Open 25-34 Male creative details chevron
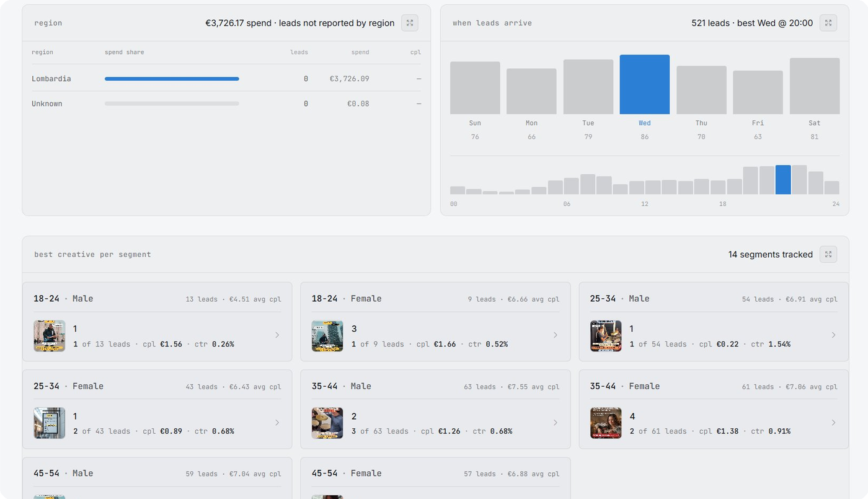 pyautogui.click(x=834, y=335)
